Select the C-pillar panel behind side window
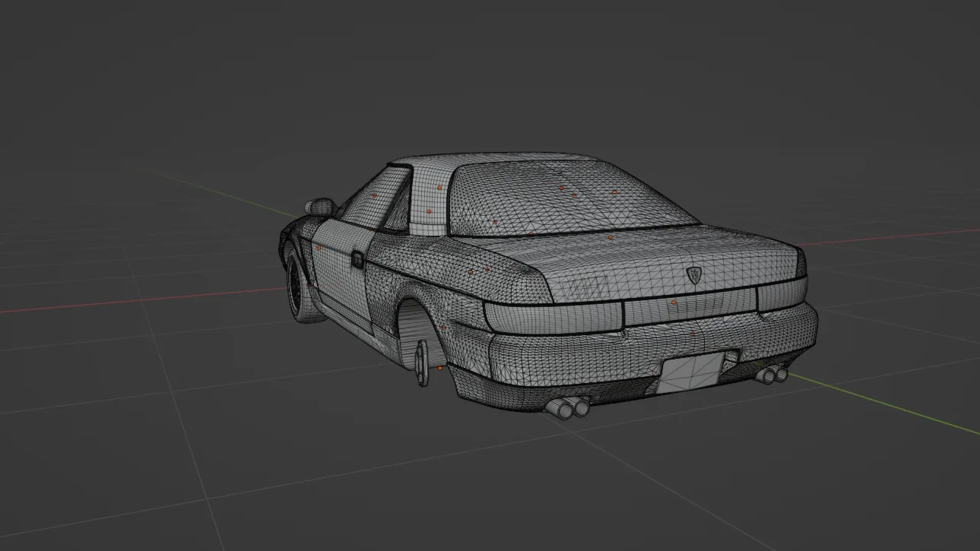Viewport: 980px width, 551px height. (428, 202)
